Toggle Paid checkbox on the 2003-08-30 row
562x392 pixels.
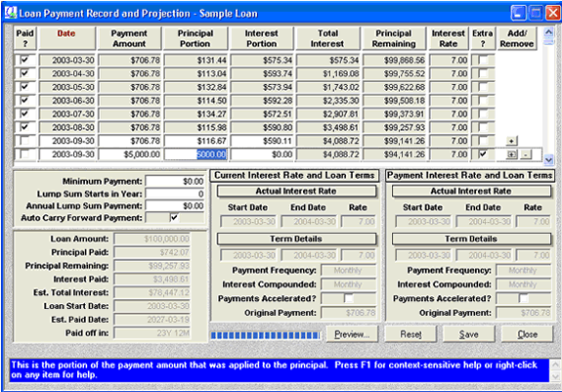[24, 127]
